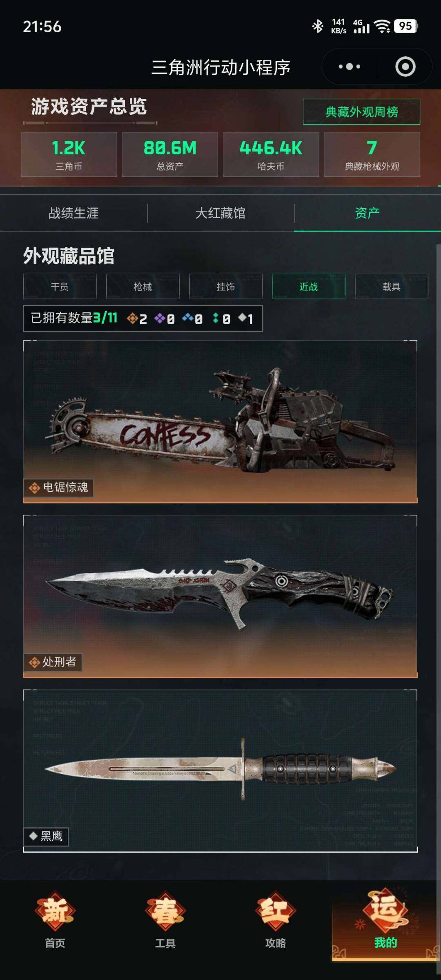Select the 资产 tab
The width and height of the screenshot is (441, 980).
click(367, 213)
